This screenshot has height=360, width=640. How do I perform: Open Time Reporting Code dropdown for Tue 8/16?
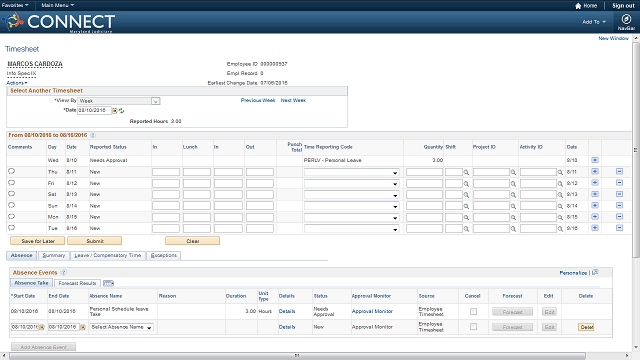351,229
